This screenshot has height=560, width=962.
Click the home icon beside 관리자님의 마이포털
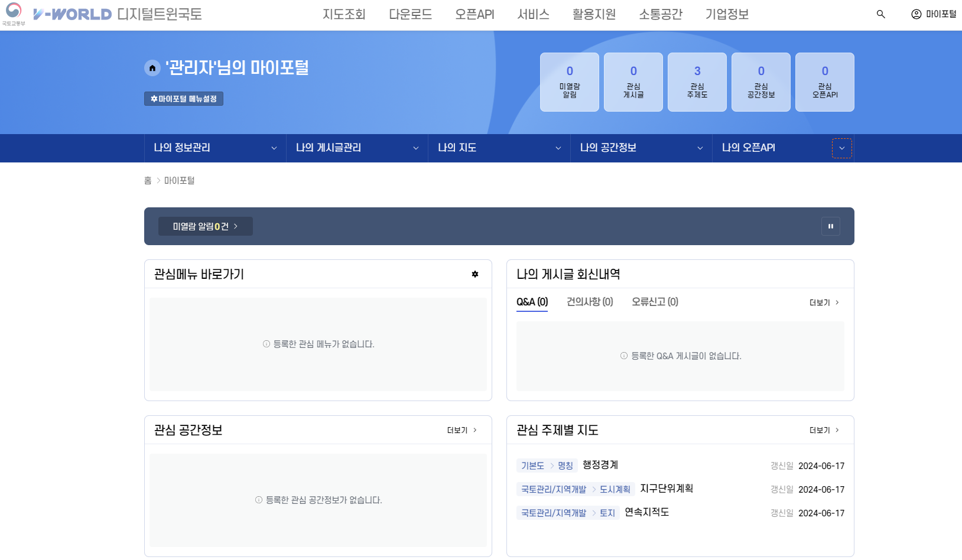tap(152, 68)
